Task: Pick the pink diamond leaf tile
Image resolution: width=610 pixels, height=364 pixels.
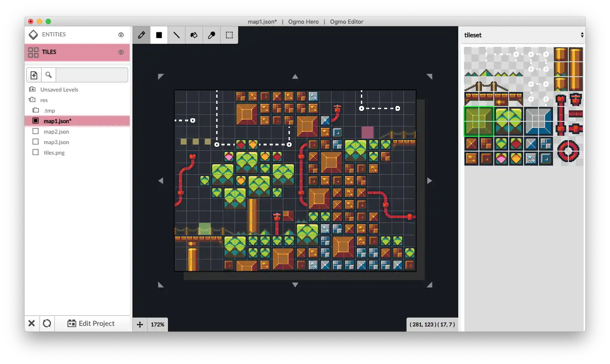Action: [502, 158]
